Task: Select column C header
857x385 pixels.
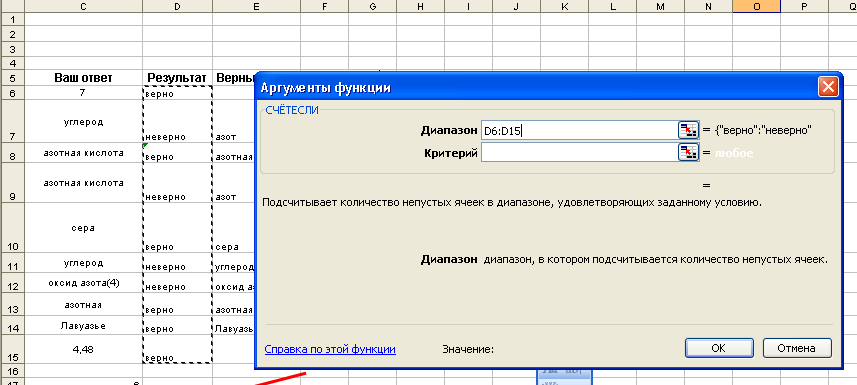Action: click(x=83, y=6)
